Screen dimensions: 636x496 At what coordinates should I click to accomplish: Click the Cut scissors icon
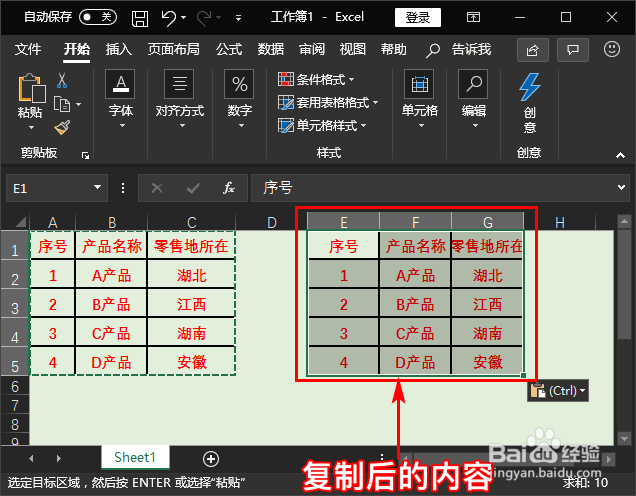62,80
